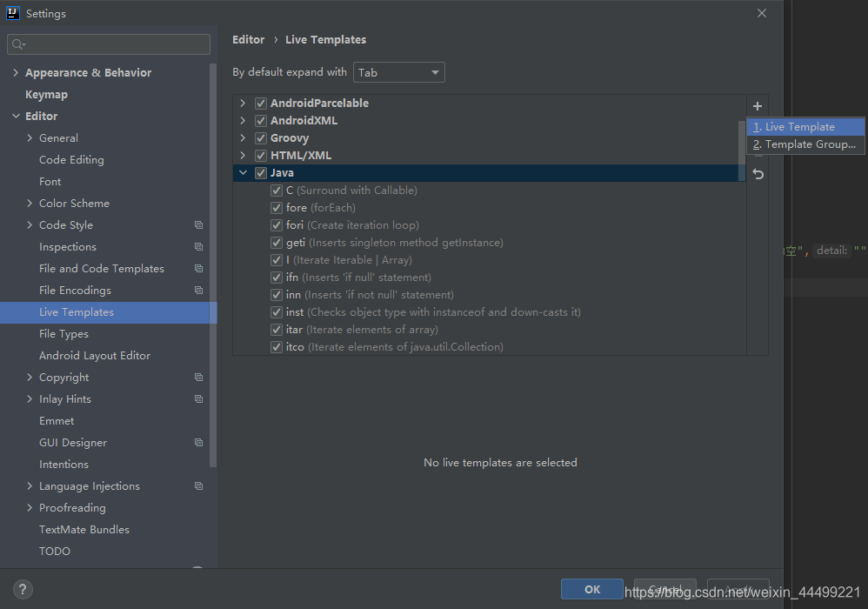Focus the settings search field
This screenshot has width=868, height=609.
(109, 44)
